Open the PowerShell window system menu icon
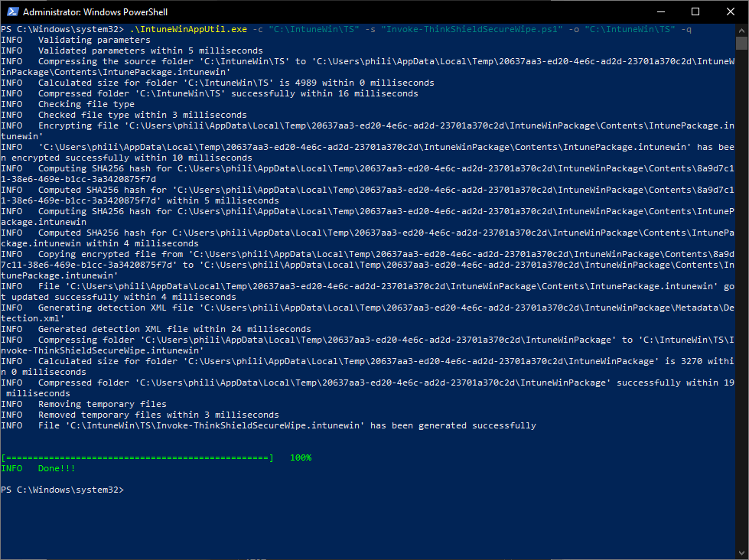Viewport: 749px width, 560px height. click(x=13, y=11)
